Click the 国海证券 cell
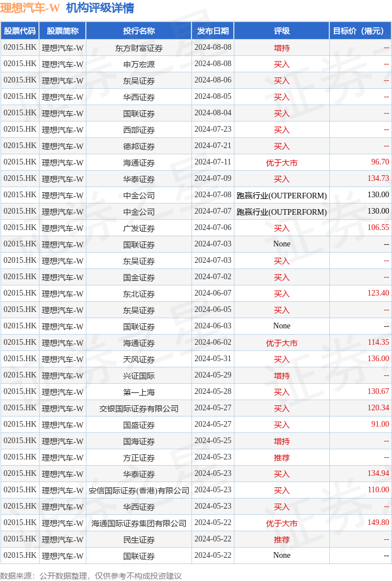392x581 pixels. (x=139, y=441)
